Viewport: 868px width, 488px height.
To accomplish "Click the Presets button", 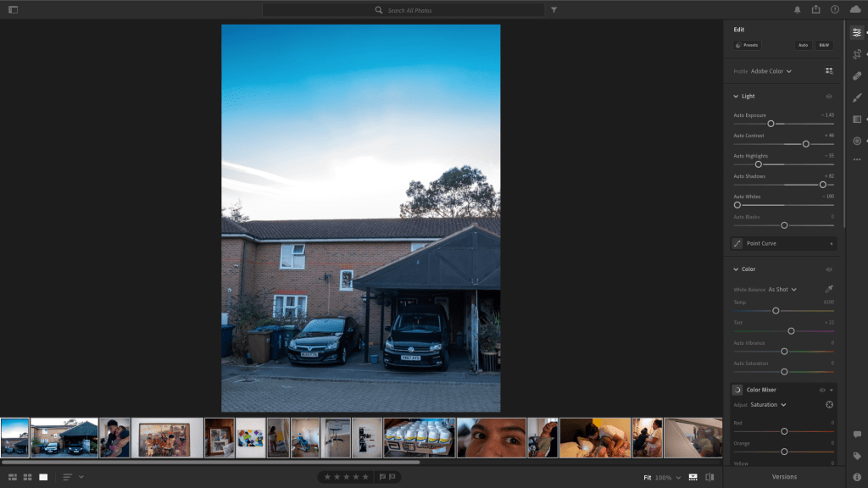I will 747,45.
